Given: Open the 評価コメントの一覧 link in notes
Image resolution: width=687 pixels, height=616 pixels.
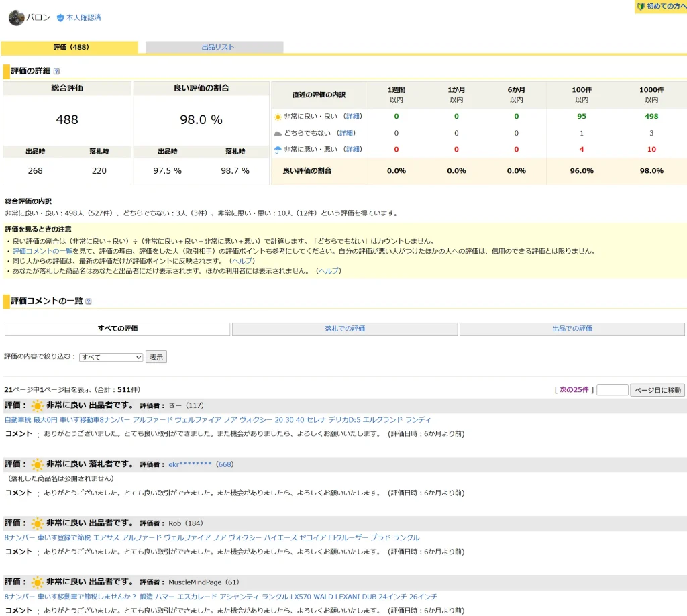Looking at the screenshot, I should point(42,251).
